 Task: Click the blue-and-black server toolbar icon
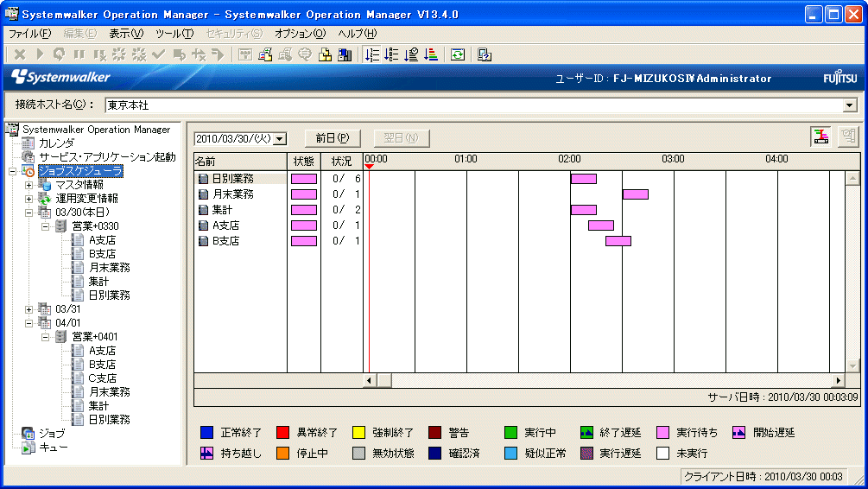(x=345, y=54)
